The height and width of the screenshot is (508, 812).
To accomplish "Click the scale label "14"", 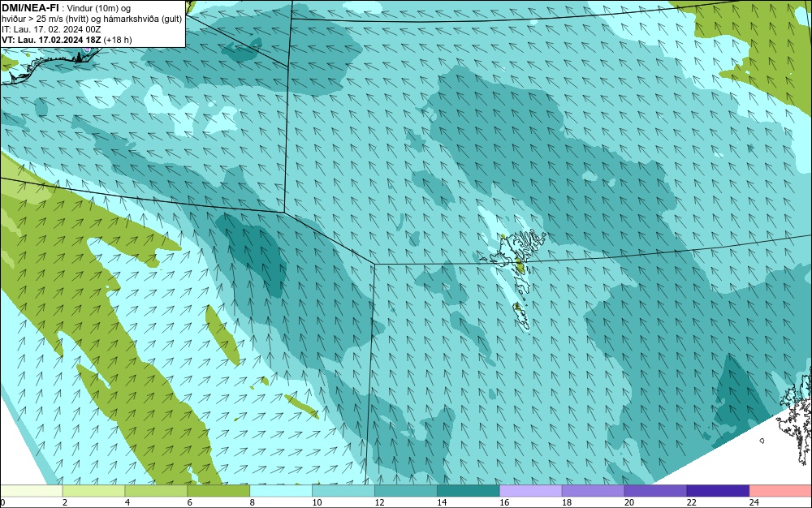I will [442, 502].
